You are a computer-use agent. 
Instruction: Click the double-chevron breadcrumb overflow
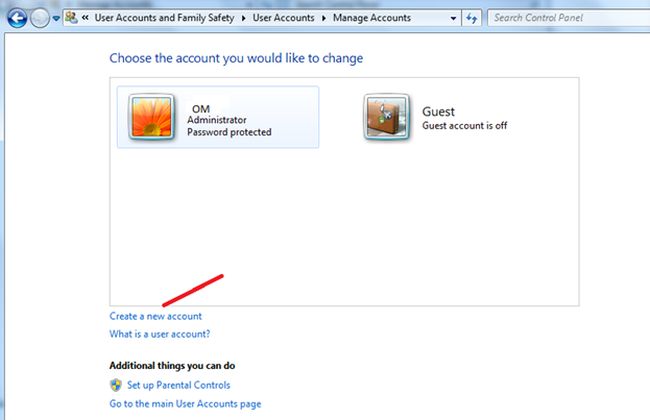click(87, 17)
